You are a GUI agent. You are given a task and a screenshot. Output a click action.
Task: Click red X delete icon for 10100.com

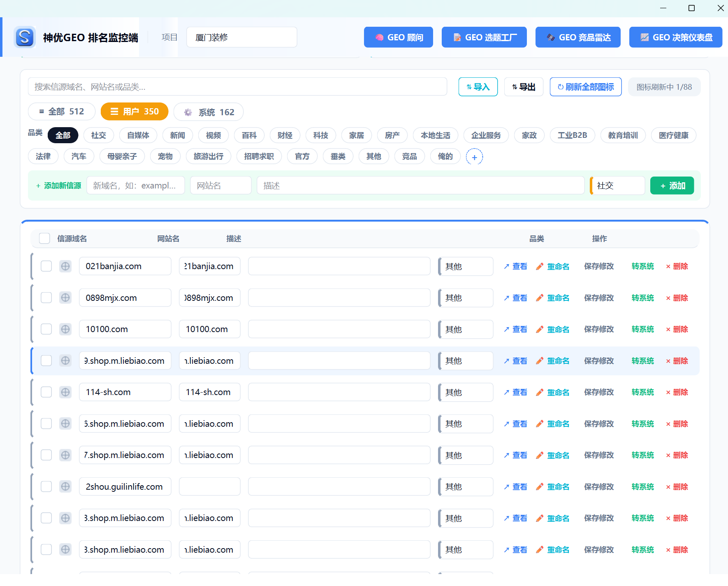pos(668,330)
